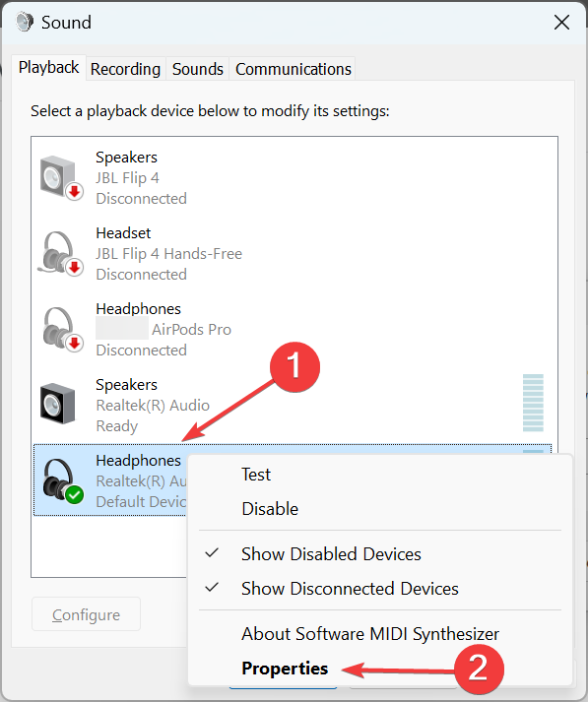Choose Disable from the context menu
588x702 pixels.
(270, 509)
